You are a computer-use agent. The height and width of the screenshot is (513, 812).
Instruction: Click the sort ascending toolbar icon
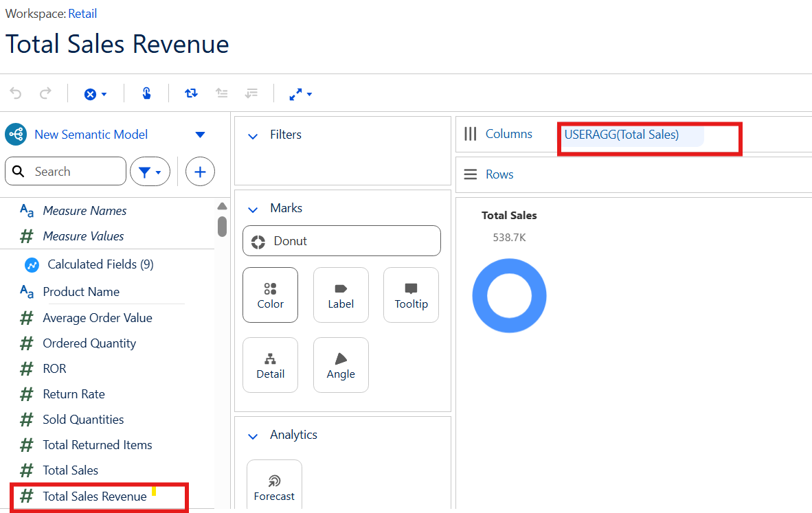pos(221,93)
